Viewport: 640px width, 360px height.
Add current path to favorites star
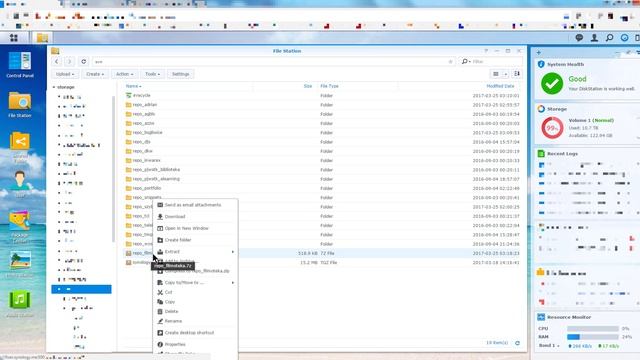[x=451, y=62]
